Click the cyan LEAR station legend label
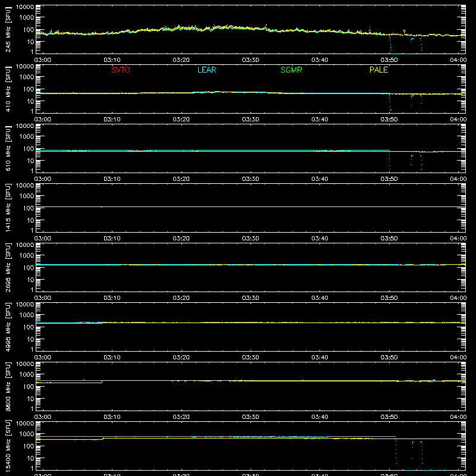This screenshot has width=476, height=476. pyautogui.click(x=206, y=70)
